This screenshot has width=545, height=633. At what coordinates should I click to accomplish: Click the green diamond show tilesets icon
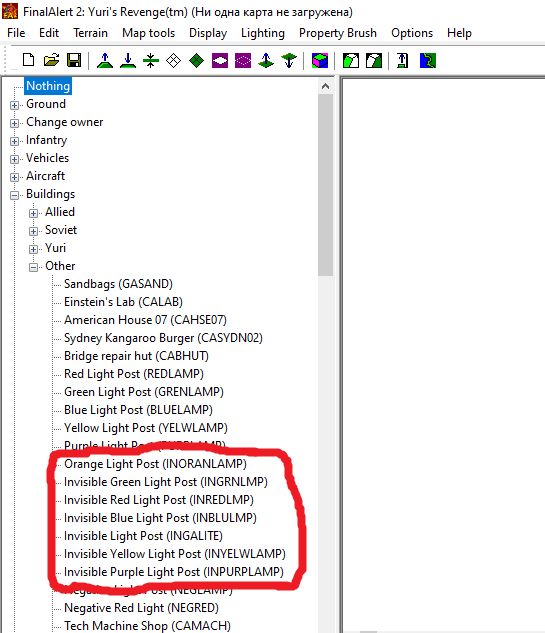pyautogui.click(x=197, y=61)
